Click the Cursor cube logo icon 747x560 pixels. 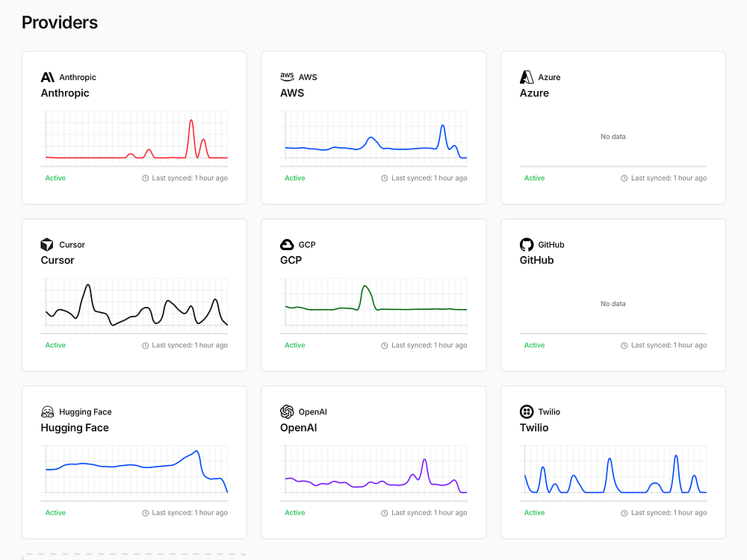pyautogui.click(x=47, y=244)
